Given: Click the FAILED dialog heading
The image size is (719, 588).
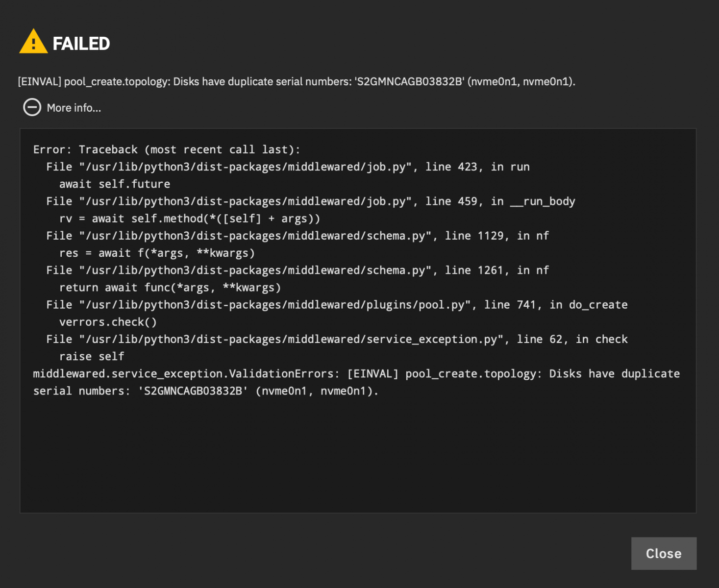Looking at the screenshot, I should 81,44.
